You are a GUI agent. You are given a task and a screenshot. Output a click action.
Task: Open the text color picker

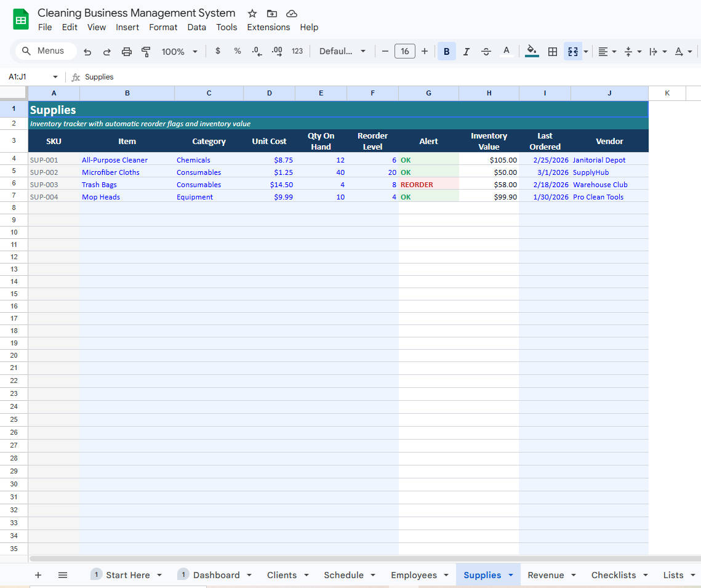[506, 52]
